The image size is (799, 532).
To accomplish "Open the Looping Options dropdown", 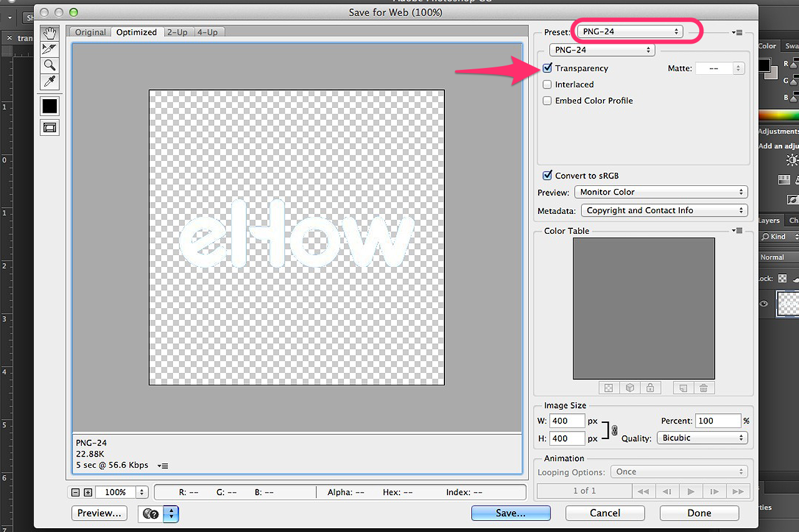I will click(x=679, y=472).
